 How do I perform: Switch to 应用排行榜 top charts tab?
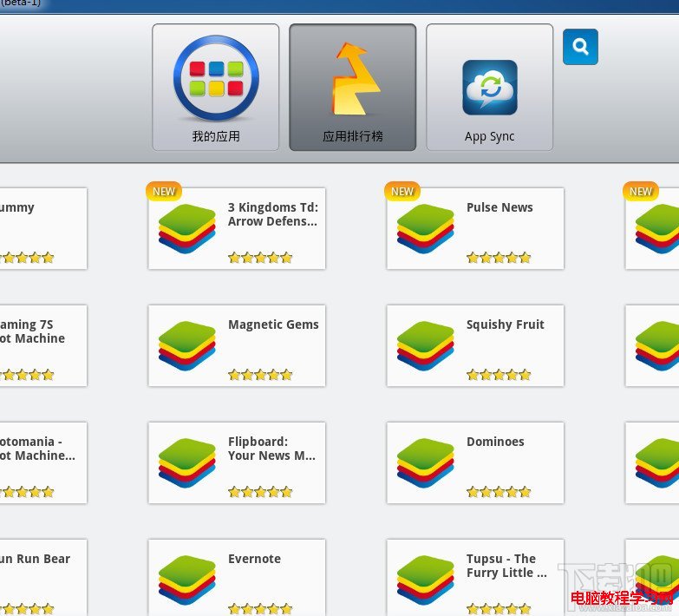click(x=352, y=87)
